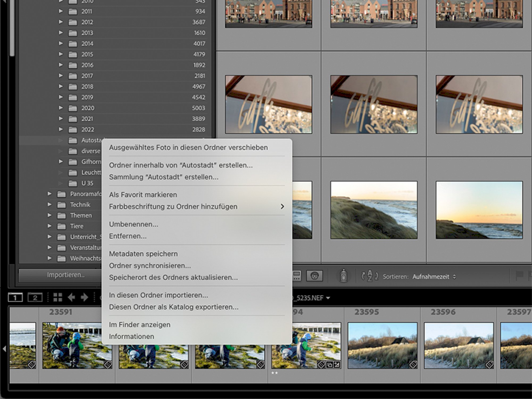This screenshot has height=399, width=532.
Task: Choose Ausgewähltes Foto in diesen Ordner verschieben
Action: (197, 148)
